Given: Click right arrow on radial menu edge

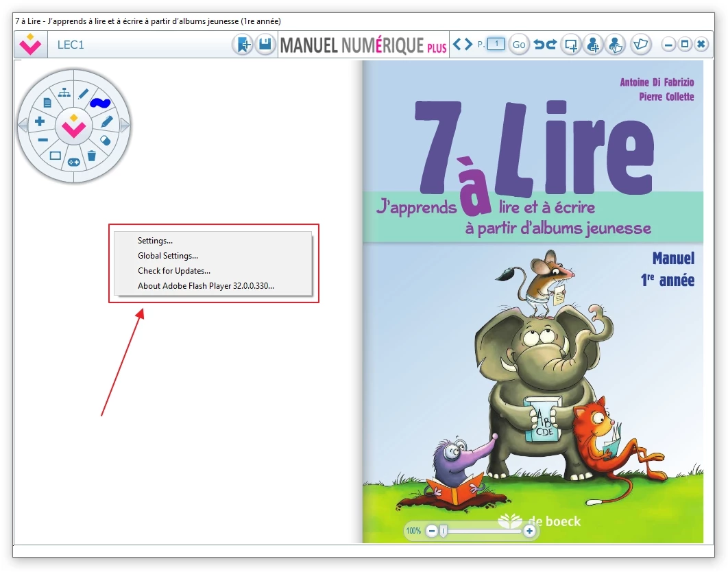Looking at the screenshot, I should coord(125,125).
